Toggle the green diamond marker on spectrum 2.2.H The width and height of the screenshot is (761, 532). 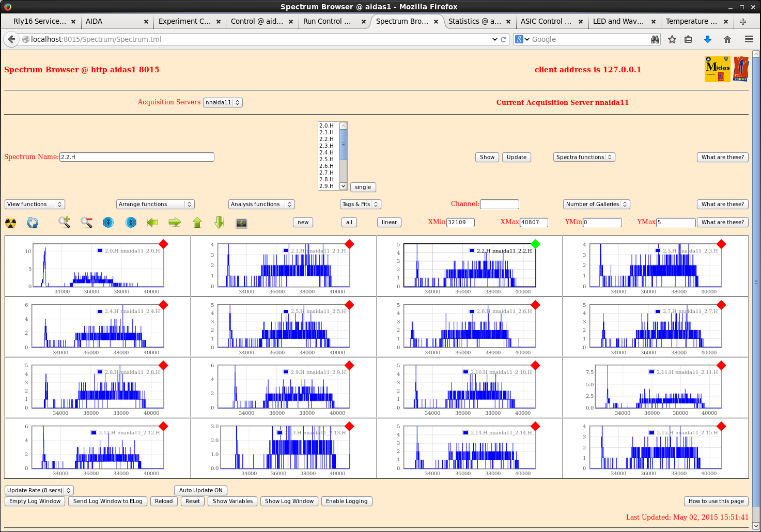(x=535, y=244)
